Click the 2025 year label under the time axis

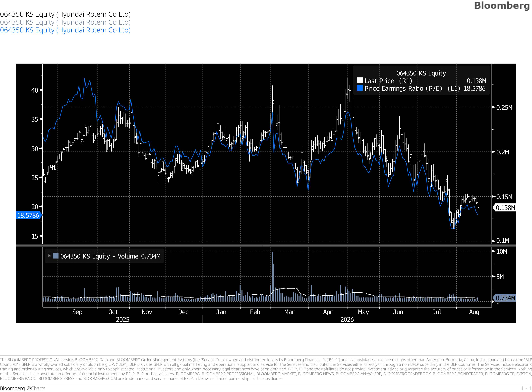point(123,319)
